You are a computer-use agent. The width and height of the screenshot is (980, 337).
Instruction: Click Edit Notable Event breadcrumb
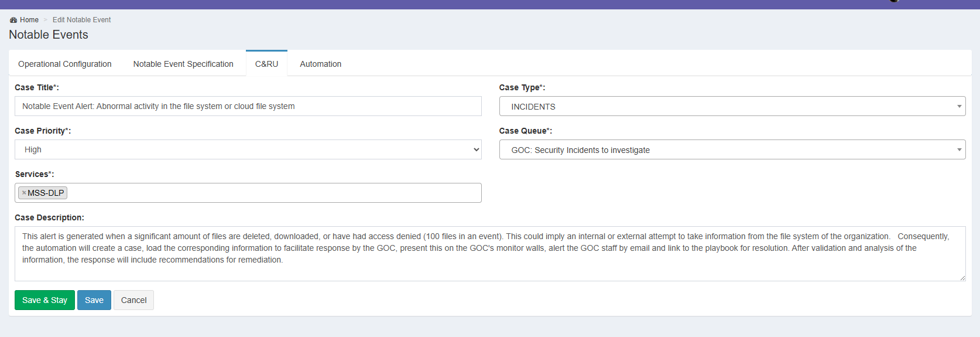pos(81,20)
